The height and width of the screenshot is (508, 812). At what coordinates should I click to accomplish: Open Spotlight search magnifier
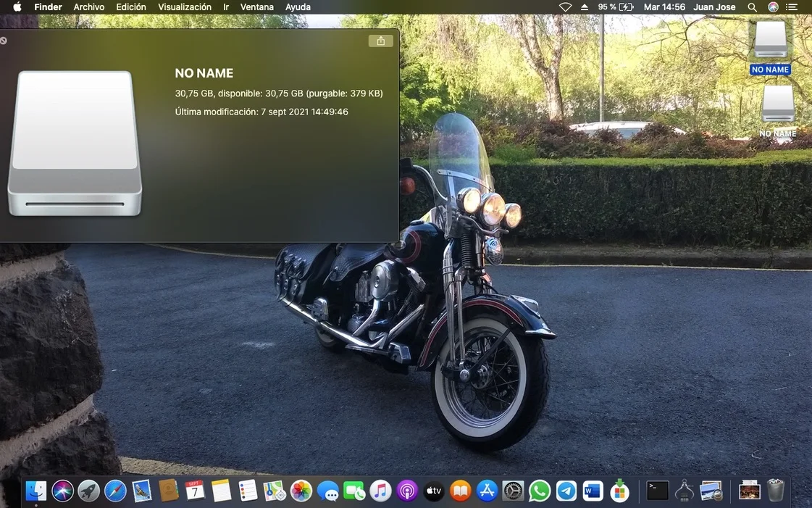[752, 7]
